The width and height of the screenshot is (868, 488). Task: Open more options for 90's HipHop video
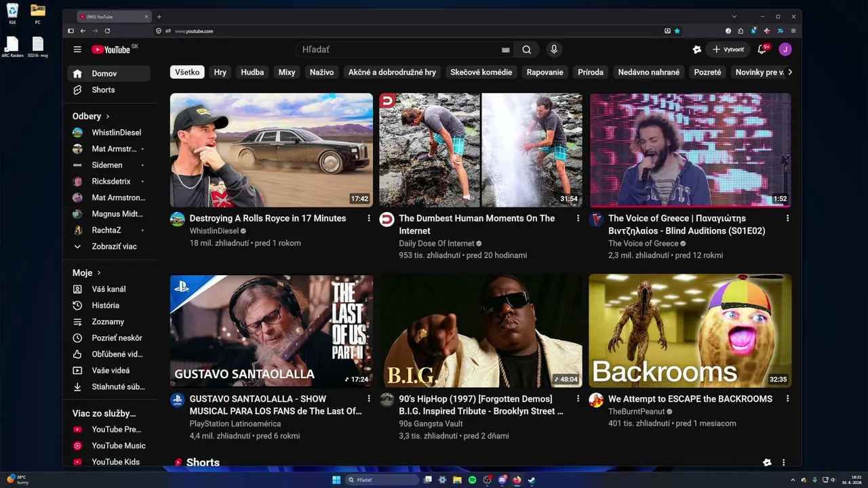click(x=578, y=399)
